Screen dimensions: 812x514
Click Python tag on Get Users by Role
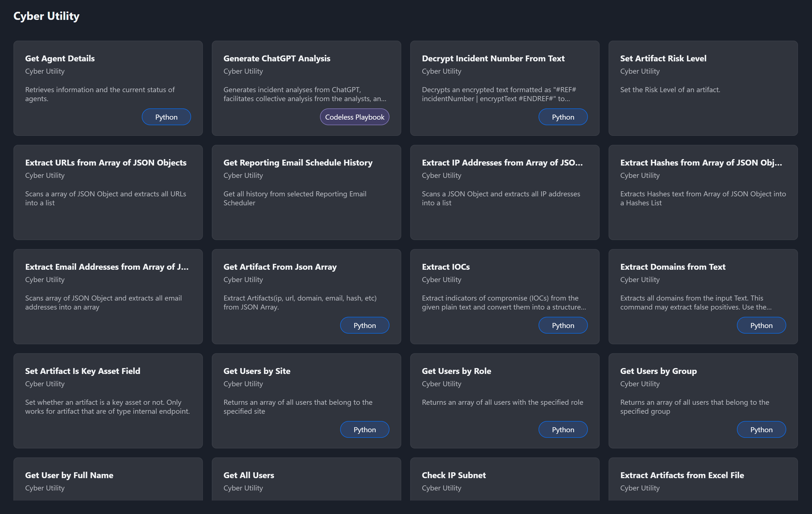click(x=563, y=429)
